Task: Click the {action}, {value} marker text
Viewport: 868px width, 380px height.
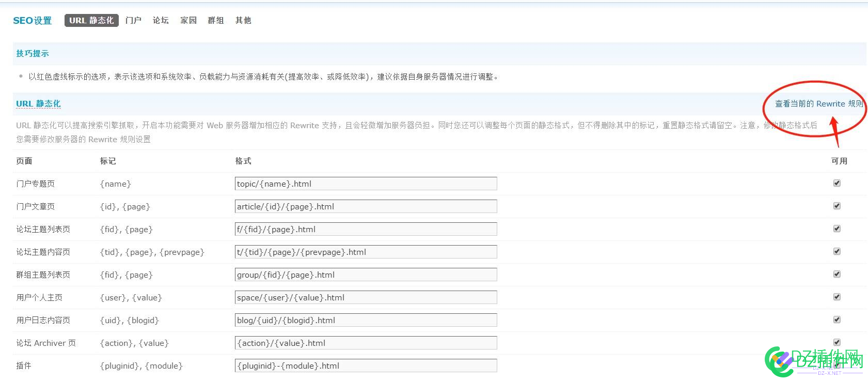Action: pos(134,343)
